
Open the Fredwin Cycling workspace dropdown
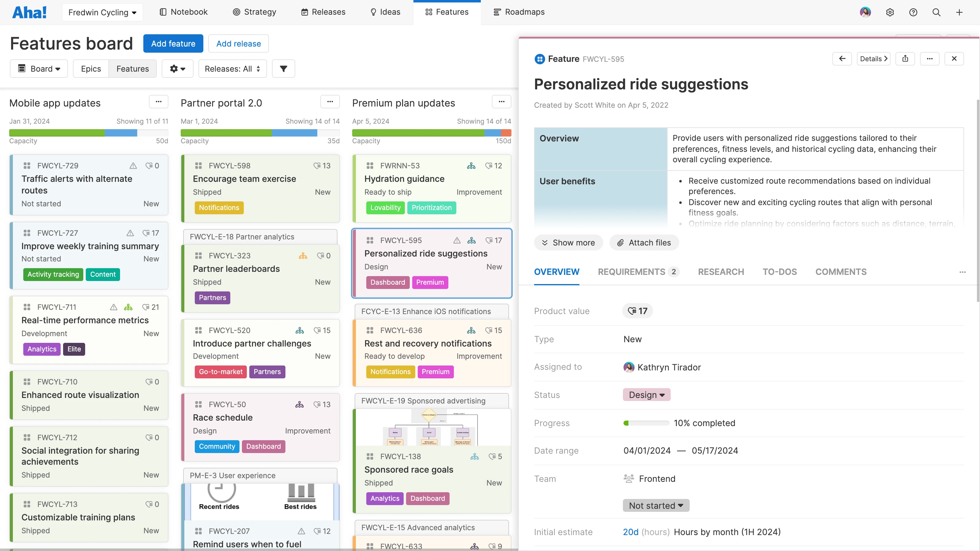coord(102,12)
